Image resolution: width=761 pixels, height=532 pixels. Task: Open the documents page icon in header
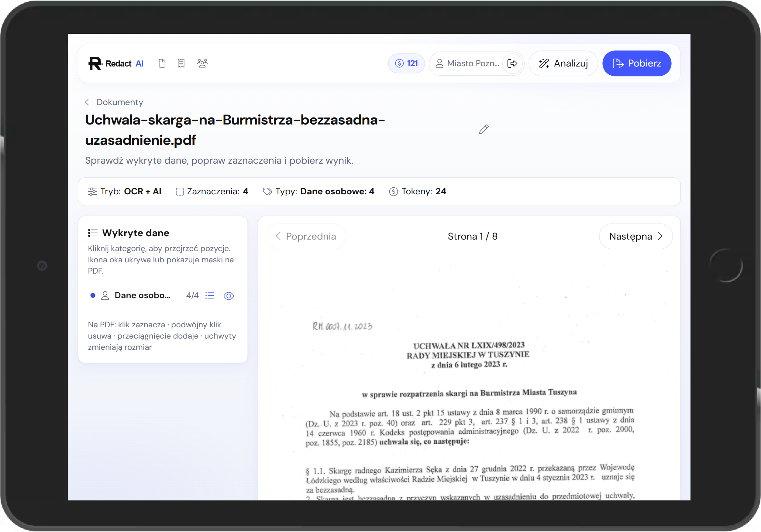(162, 63)
